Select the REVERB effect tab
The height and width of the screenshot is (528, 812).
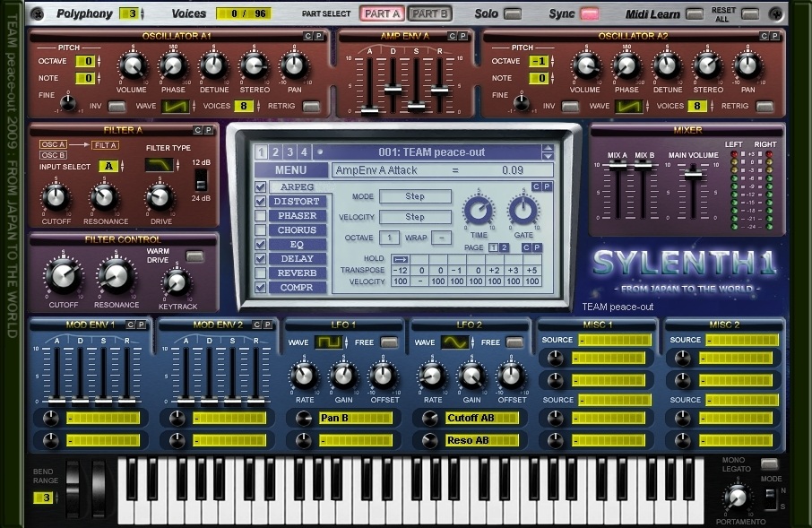pyautogui.click(x=298, y=273)
